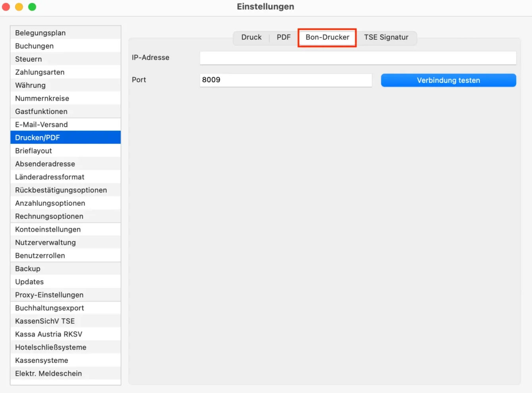Open Anzahlungsoptionen settings
532x393 pixels.
pos(66,203)
